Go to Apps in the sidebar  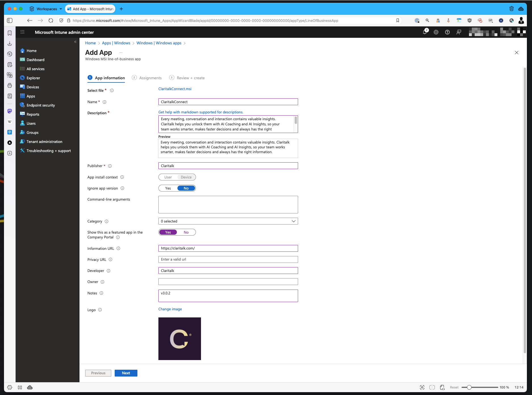(x=31, y=96)
